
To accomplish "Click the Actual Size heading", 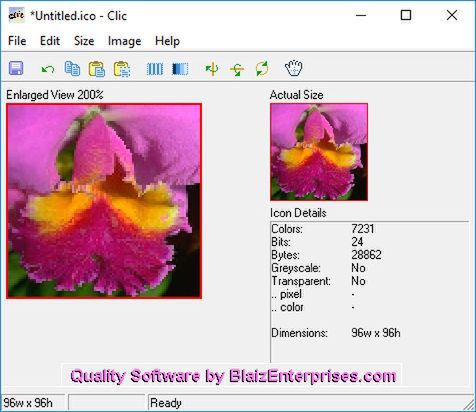I will click(297, 95).
